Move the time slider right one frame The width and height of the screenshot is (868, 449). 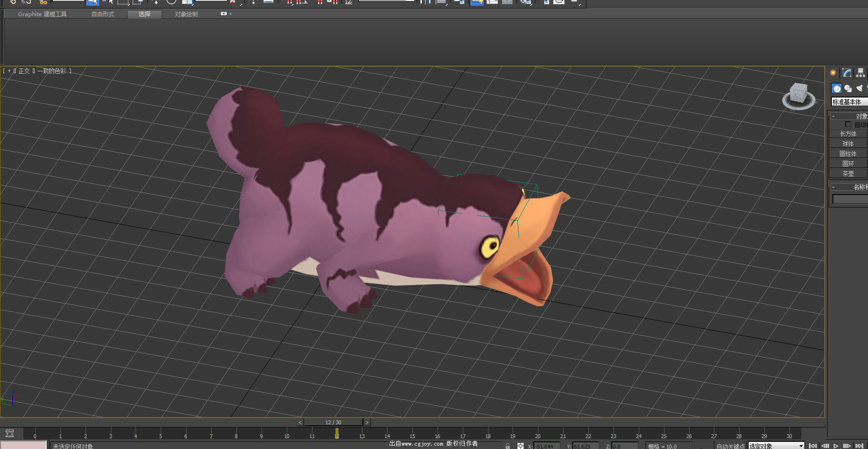tap(367, 422)
